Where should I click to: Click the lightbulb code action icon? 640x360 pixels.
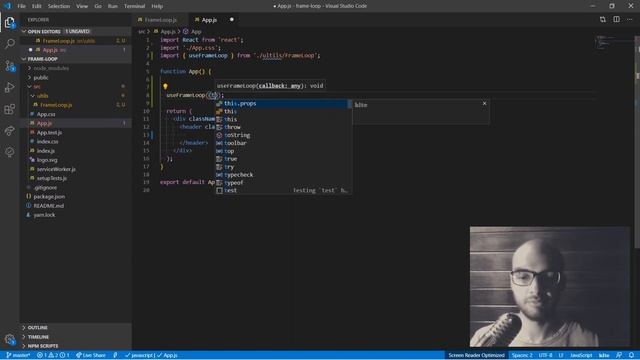point(165,87)
